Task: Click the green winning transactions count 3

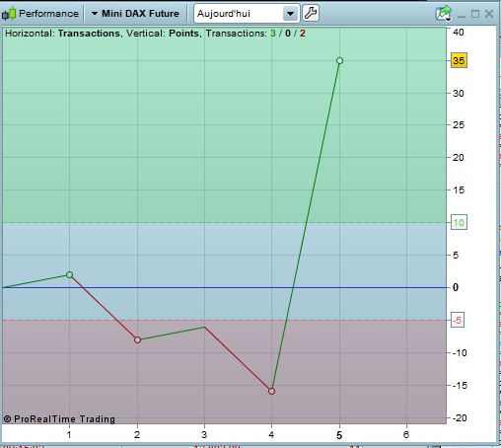Action: click(273, 34)
